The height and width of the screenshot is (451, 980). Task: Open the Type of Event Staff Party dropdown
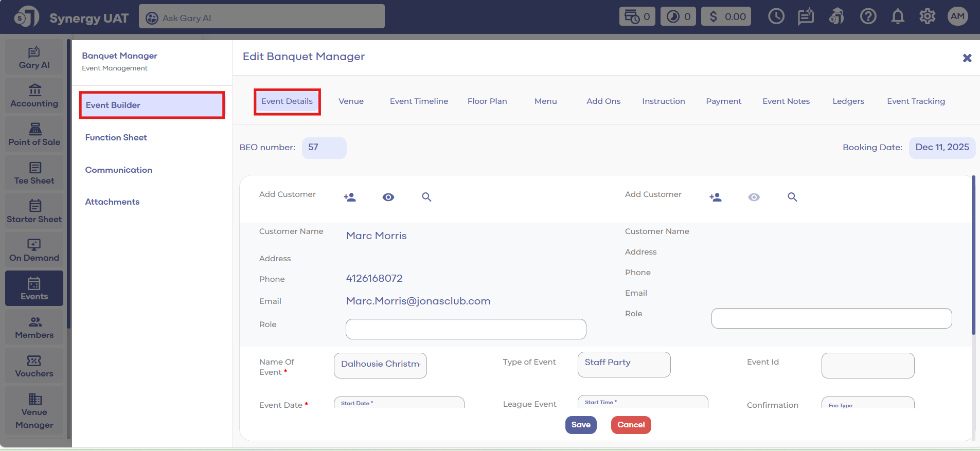click(x=623, y=365)
